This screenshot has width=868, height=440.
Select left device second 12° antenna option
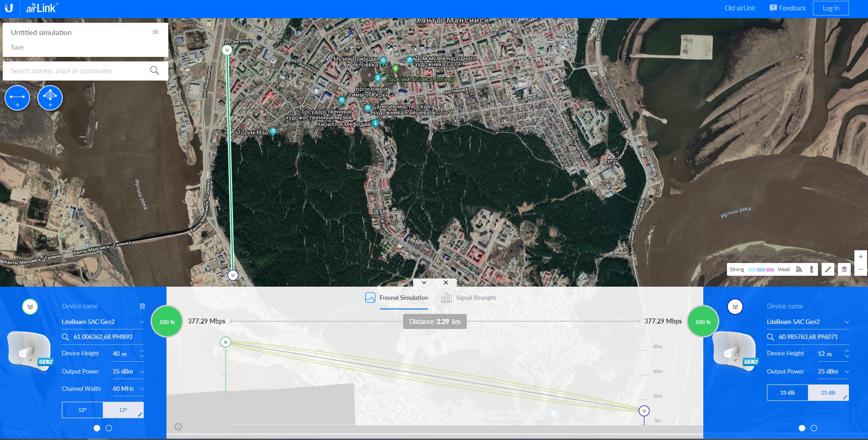coord(123,410)
